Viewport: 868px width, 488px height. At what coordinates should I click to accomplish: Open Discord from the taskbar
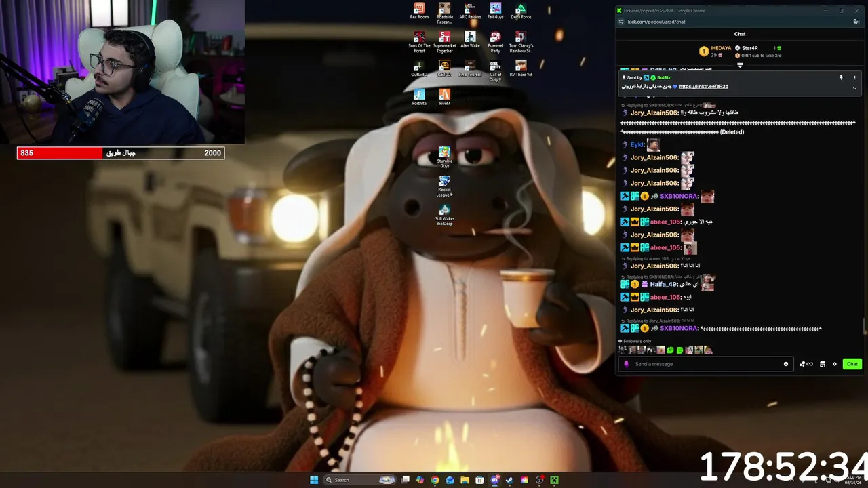point(494,480)
